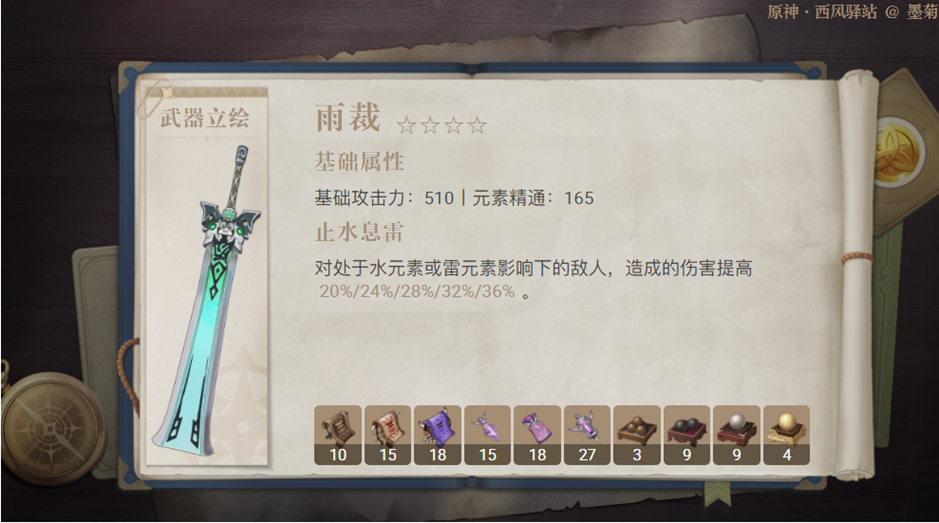939x523 pixels.
Task: Click the 武器立绘 card header label
Action: point(205,117)
